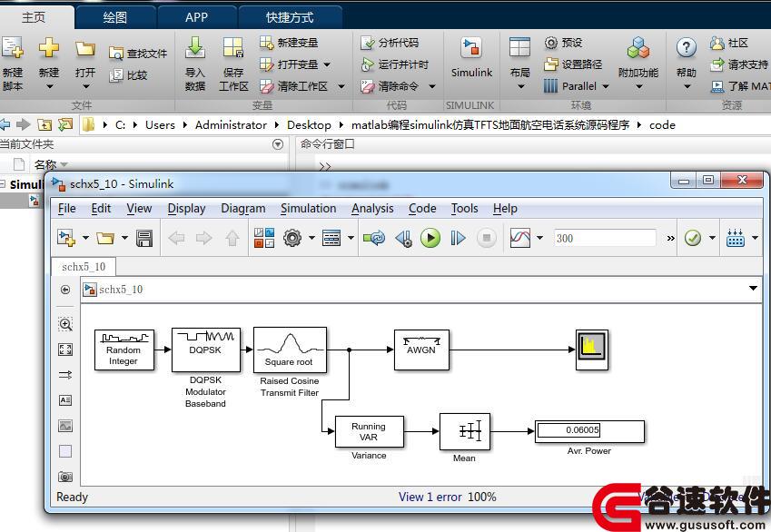Click the View 1 error link
This screenshot has width=771, height=532.
(x=430, y=498)
